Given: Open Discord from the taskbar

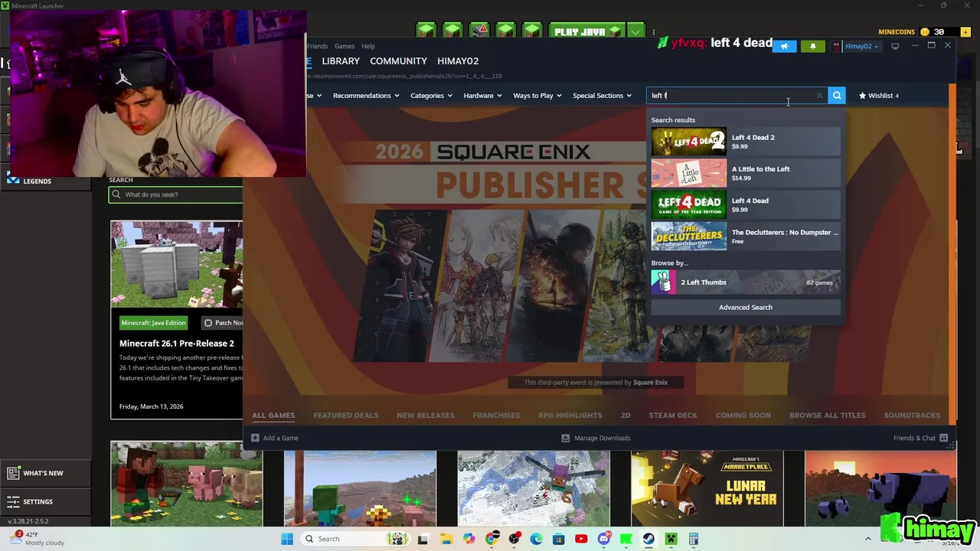Looking at the screenshot, I should coord(604,539).
